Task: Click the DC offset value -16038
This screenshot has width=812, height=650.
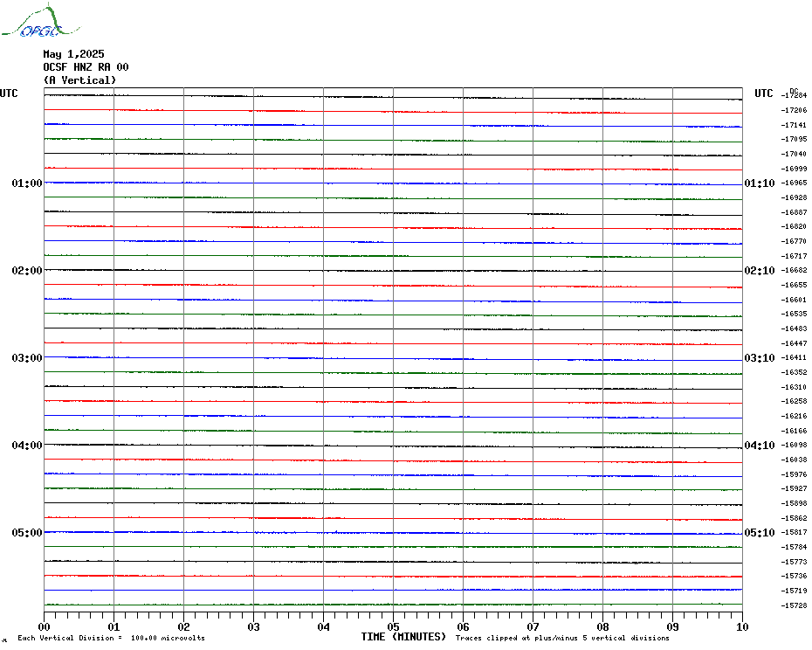Action: click(794, 460)
